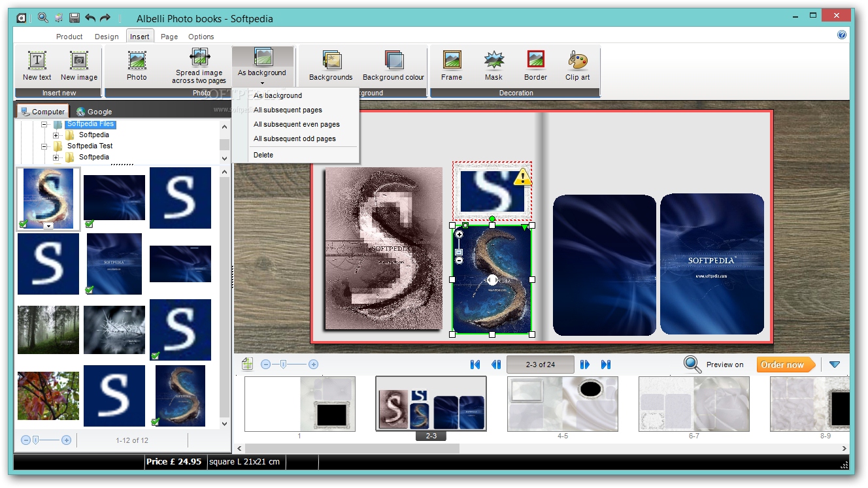Redo the last undone action
Viewport: 868px width, 488px height.
[105, 18]
